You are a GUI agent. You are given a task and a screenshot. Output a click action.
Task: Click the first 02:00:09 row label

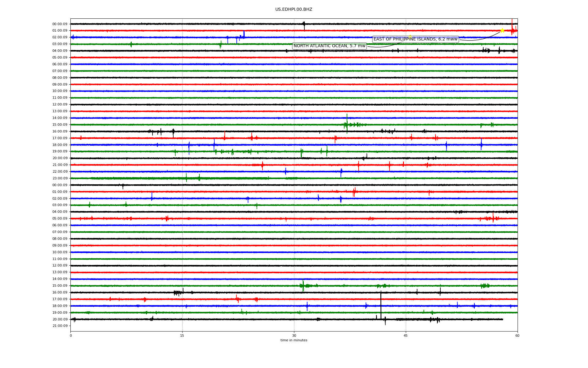pos(60,37)
